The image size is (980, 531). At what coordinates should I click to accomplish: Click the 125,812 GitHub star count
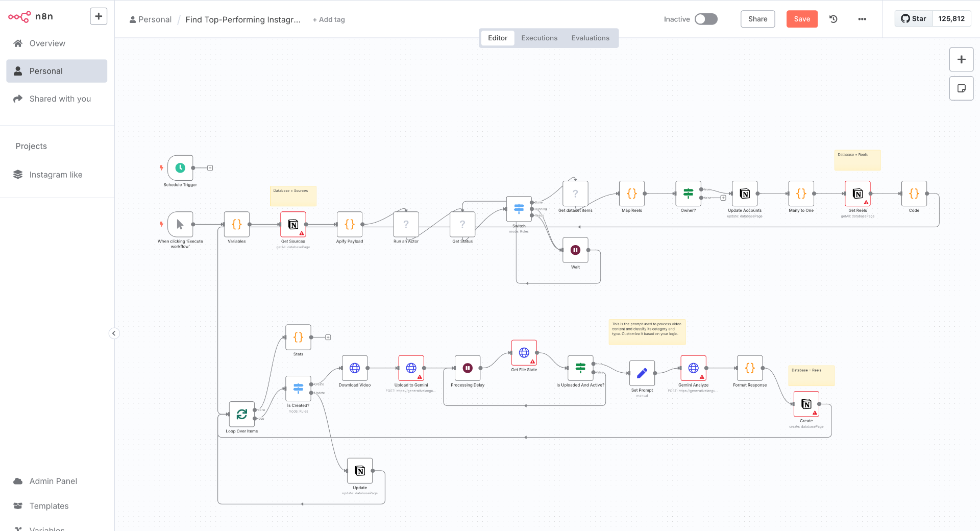tap(951, 18)
